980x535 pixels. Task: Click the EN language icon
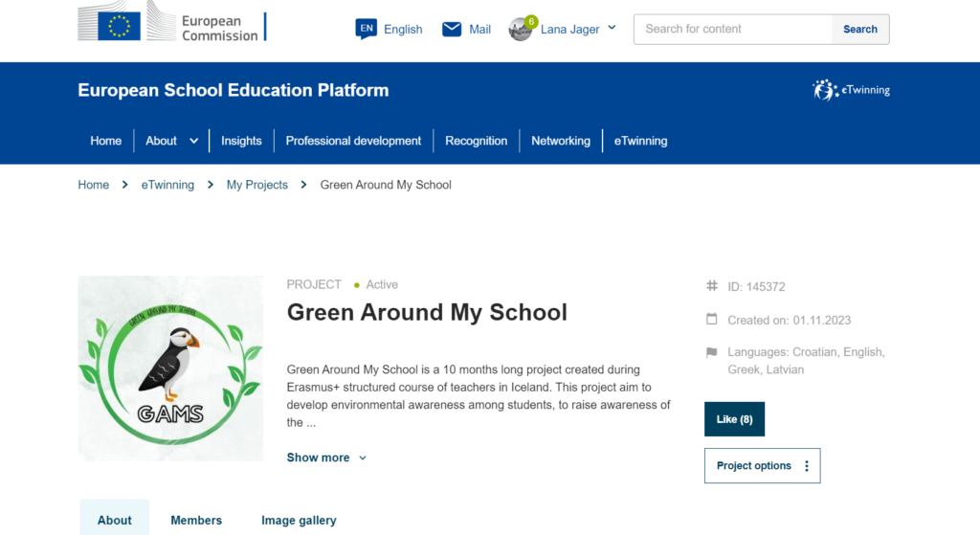[x=367, y=29]
